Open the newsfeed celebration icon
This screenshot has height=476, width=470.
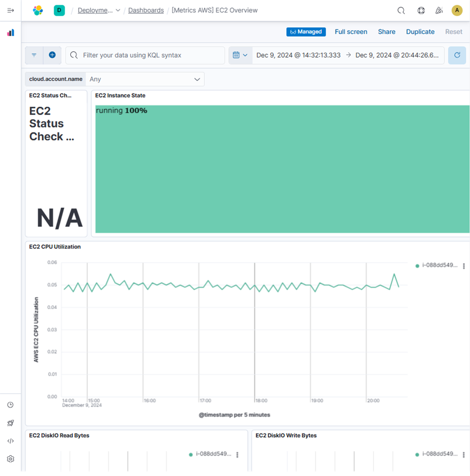pyautogui.click(x=439, y=11)
